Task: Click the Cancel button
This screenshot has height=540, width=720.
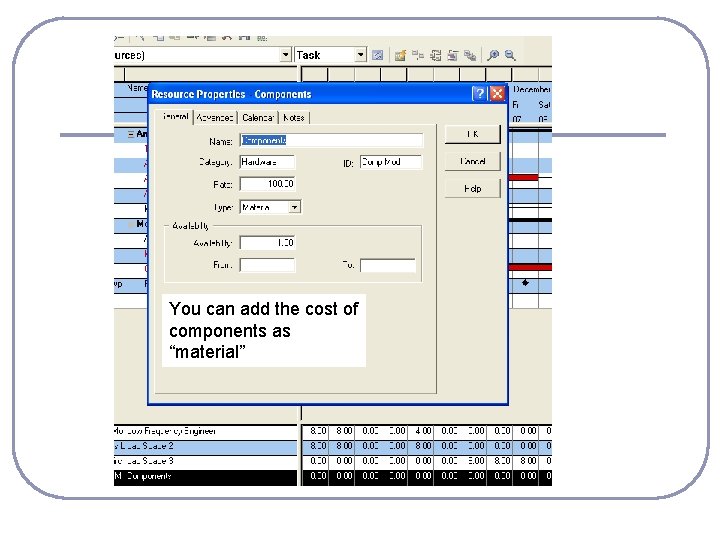Action: (472, 161)
